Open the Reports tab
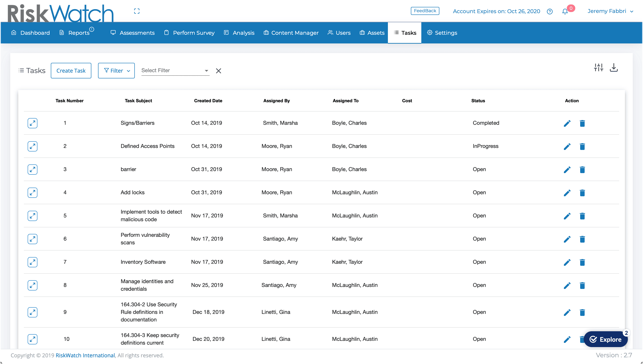Screen dimensions: 643x364 pos(77,33)
